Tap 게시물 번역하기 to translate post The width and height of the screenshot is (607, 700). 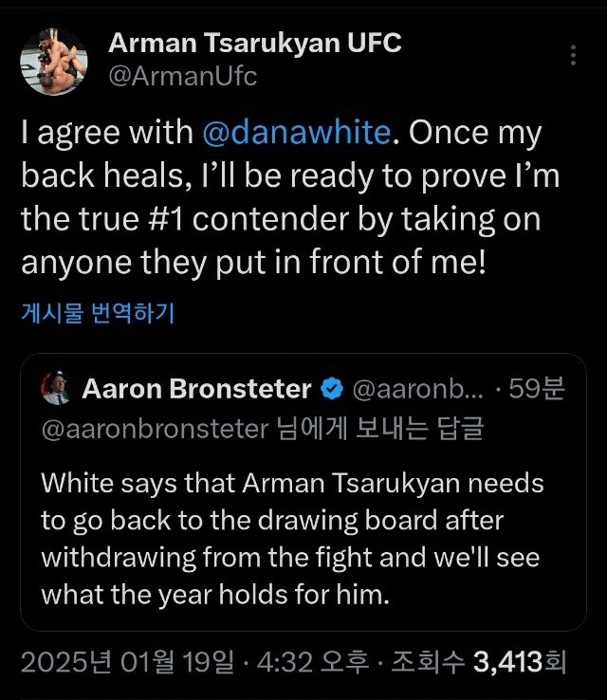[x=97, y=313]
